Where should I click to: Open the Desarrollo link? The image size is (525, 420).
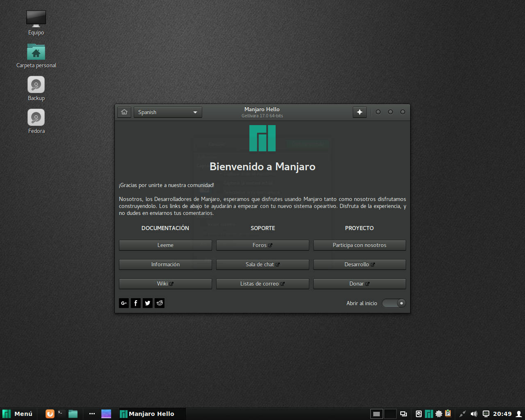pos(360,265)
